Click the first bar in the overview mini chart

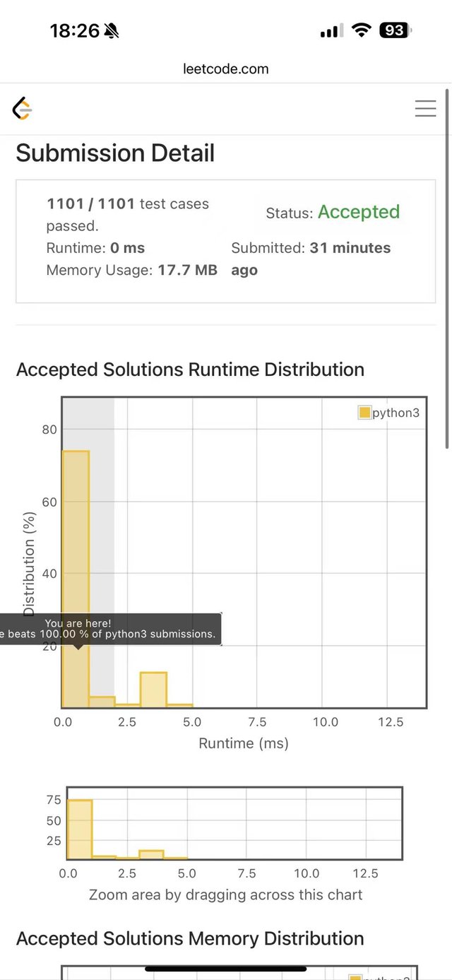[x=80, y=830]
